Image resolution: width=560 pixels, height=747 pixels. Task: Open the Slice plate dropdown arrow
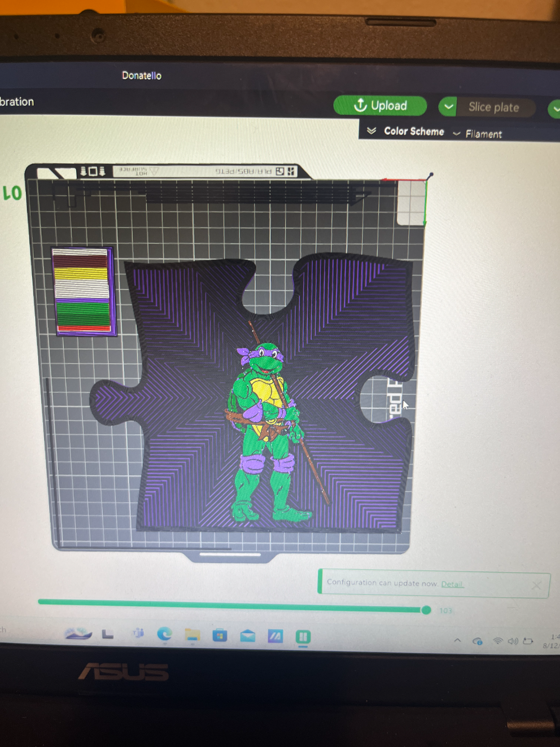point(448,107)
